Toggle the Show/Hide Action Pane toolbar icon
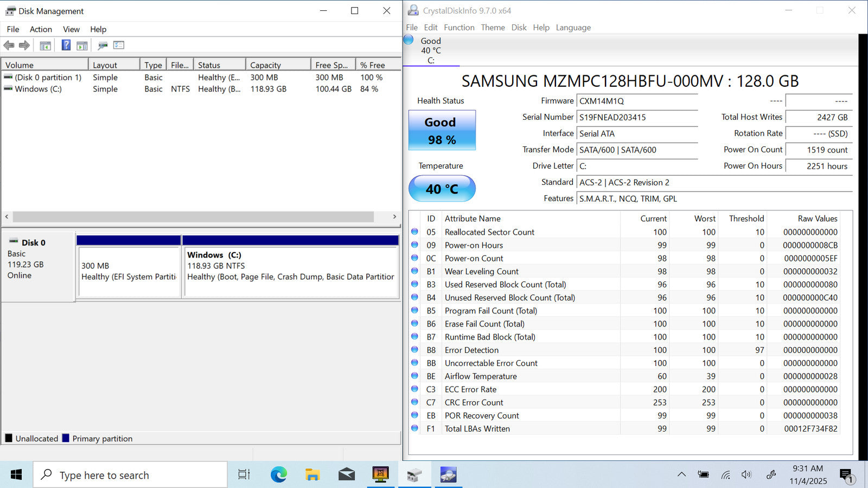This screenshot has height=488, width=868. coord(82,46)
